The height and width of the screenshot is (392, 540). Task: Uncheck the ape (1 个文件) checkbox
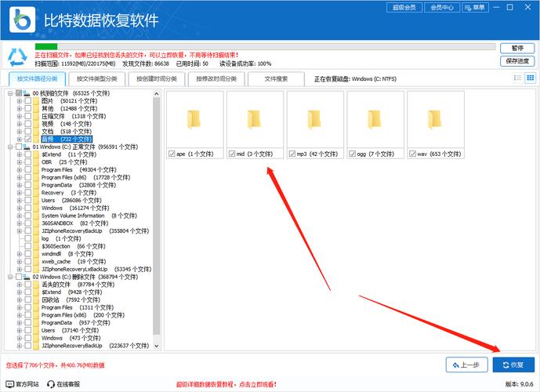click(172, 154)
